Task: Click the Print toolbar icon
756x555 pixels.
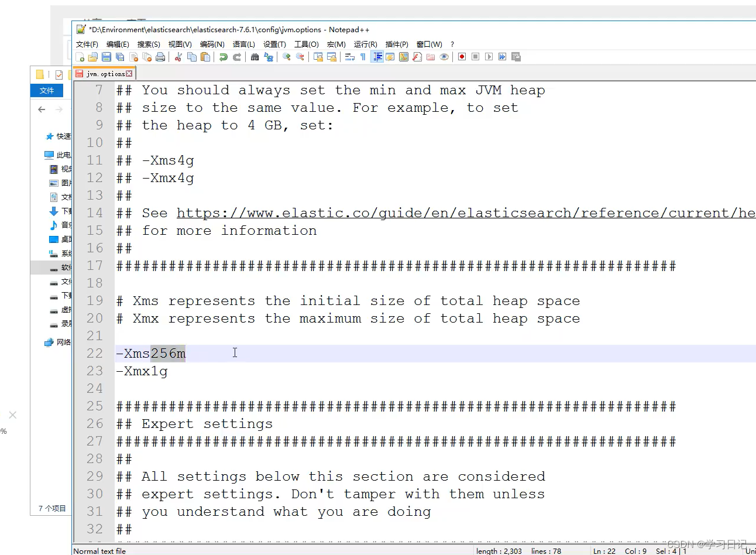Action: [160, 57]
